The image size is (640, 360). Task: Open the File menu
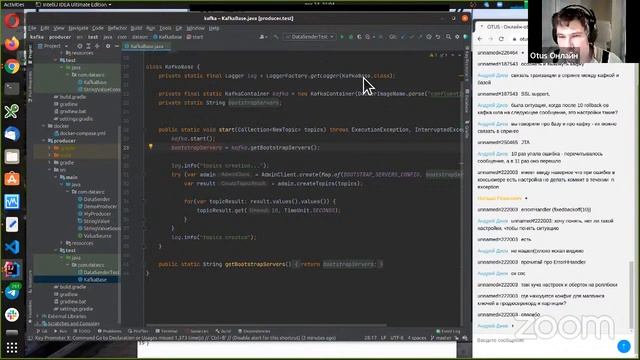(32, 28)
